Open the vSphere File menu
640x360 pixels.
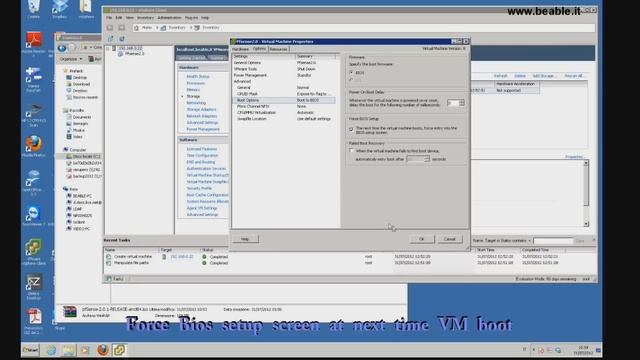(109, 18)
